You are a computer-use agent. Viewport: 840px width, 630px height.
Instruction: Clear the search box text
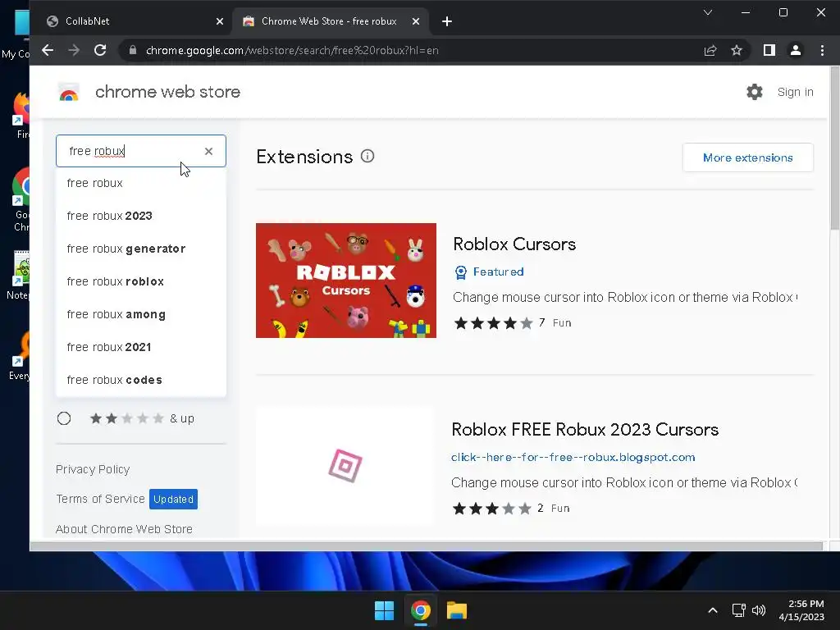point(208,152)
